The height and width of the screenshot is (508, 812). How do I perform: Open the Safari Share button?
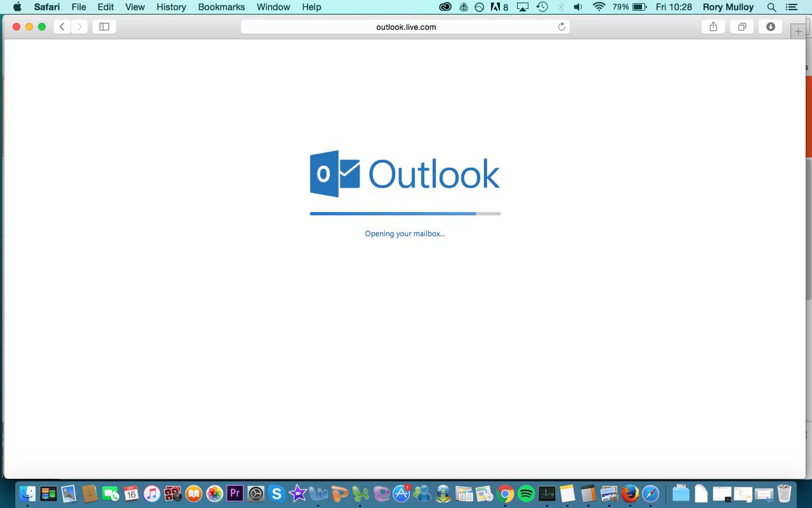[x=713, y=26]
